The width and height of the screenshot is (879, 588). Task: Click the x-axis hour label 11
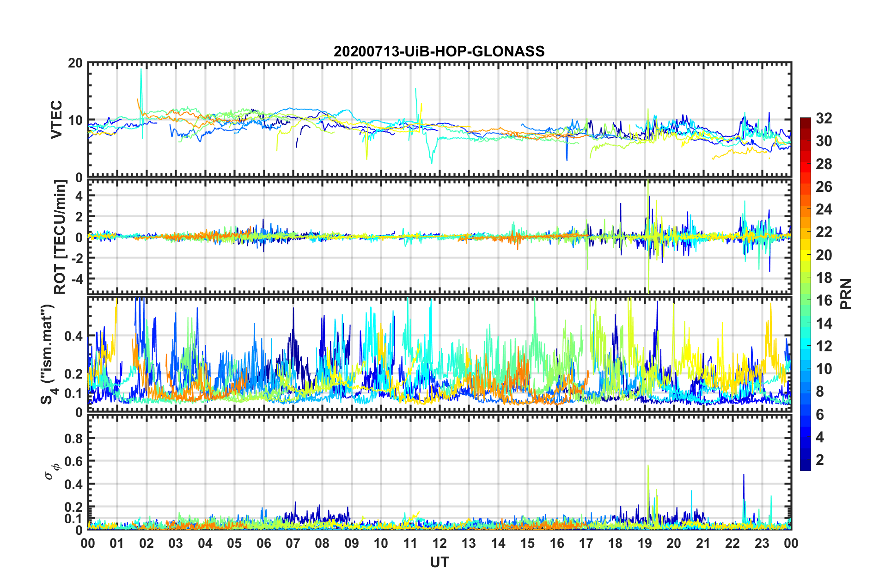point(410,543)
